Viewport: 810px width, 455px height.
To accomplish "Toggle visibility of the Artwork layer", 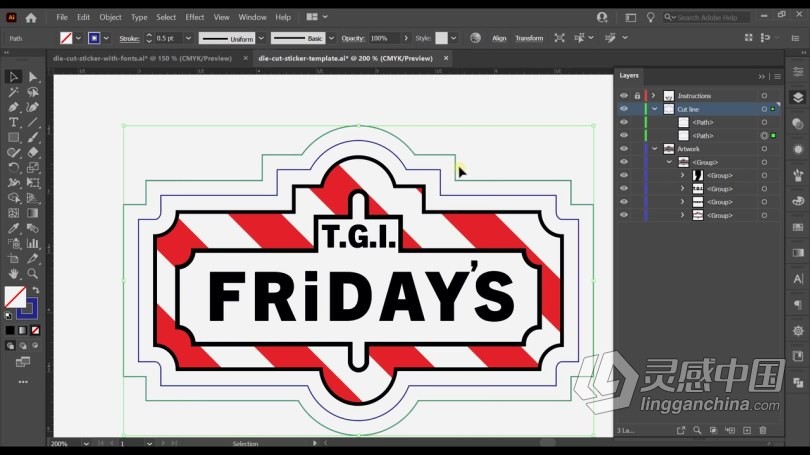I will tap(624, 149).
